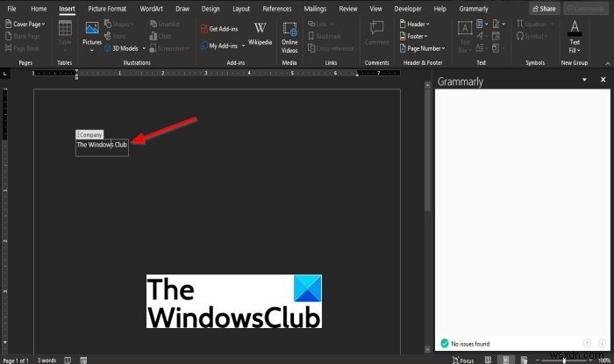The height and width of the screenshot is (364, 614).
Task: Open the Grammarly ribbon tab
Action: [x=474, y=9]
